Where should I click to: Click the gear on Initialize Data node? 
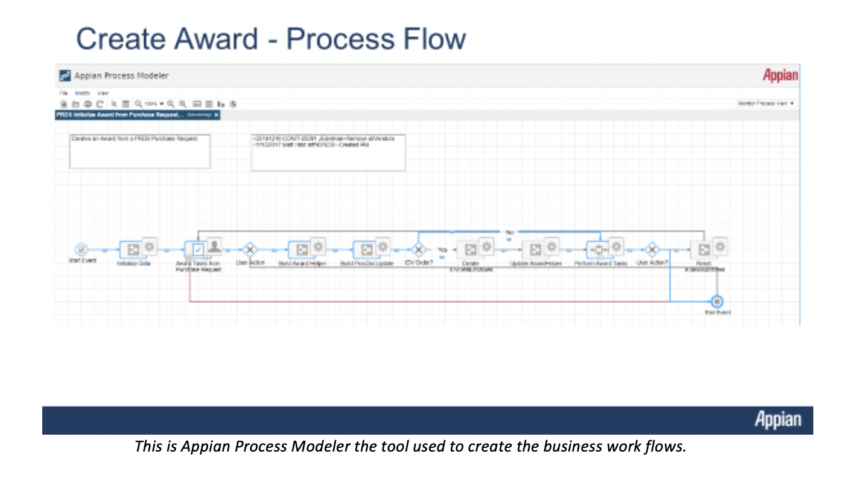pyautogui.click(x=149, y=245)
